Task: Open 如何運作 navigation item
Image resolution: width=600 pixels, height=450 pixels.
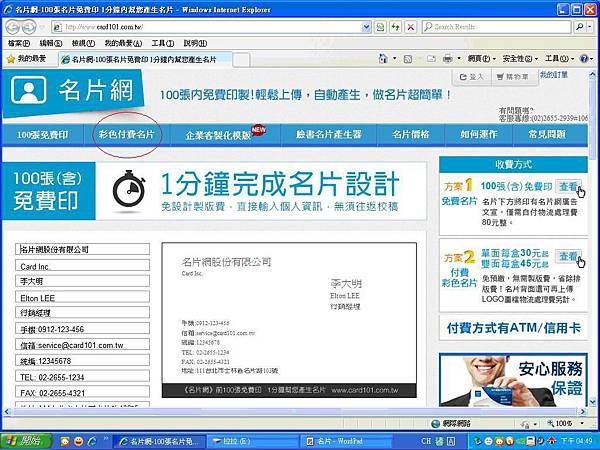Action: click(x=479, y=134)
